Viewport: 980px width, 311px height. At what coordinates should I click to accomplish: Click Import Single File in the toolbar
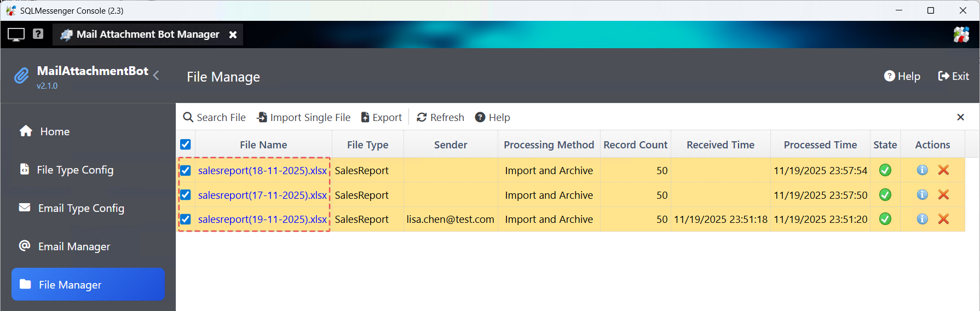pyautogui.click(x=303, y=117)
